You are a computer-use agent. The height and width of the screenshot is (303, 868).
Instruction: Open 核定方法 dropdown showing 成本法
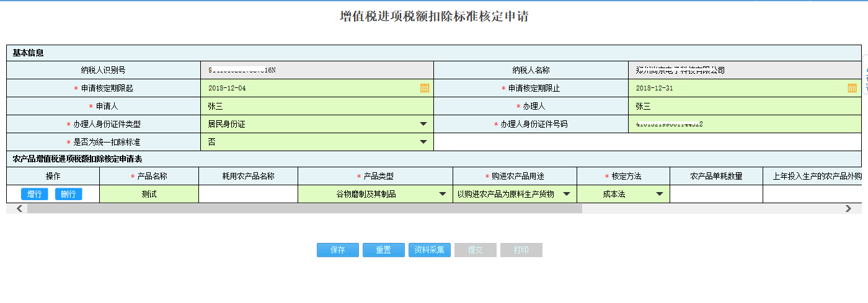pos(659,194)
